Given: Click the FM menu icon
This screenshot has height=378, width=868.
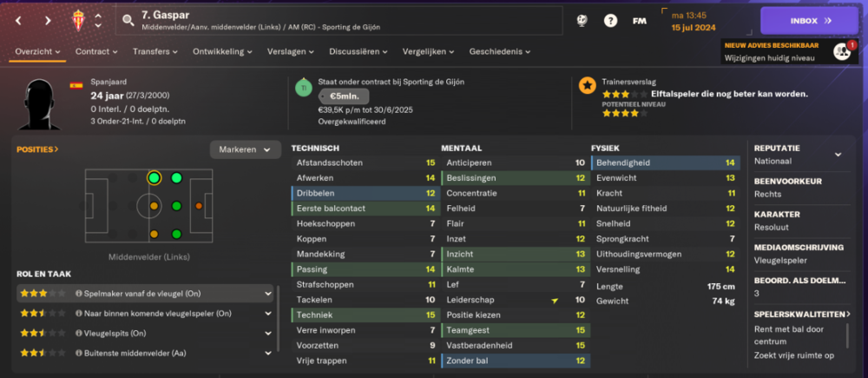Looking at the screenshot, I should pos(640,21).
